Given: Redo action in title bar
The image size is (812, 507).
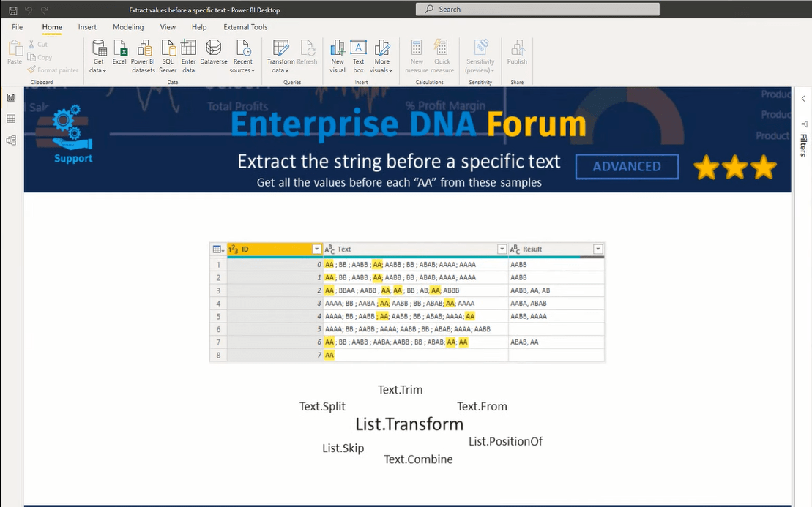Looking at the screenshot, I should click(x=45, y=10).
